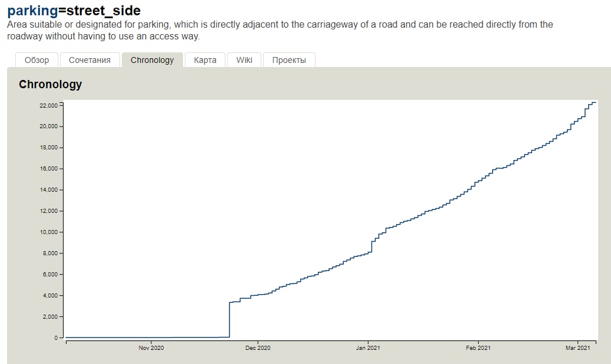This screenshot has height=364, width=611.
Task: Click the Nov 2020 x-axis label
Action: [151, 348]
